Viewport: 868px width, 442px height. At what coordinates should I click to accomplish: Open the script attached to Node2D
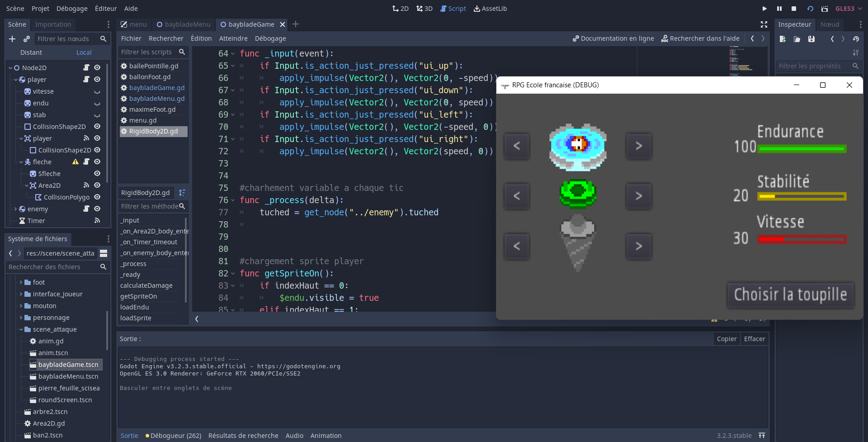[x=86, y=67]
